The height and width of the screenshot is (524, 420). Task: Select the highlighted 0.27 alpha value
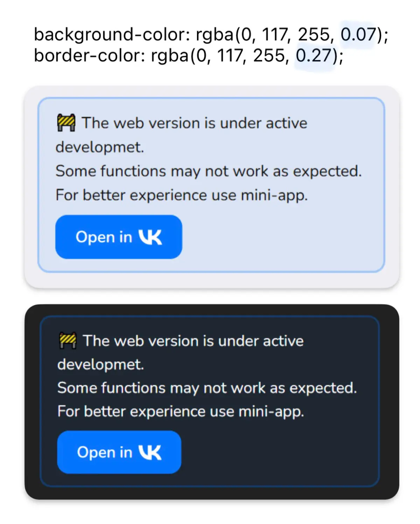(x=313, y=56)
